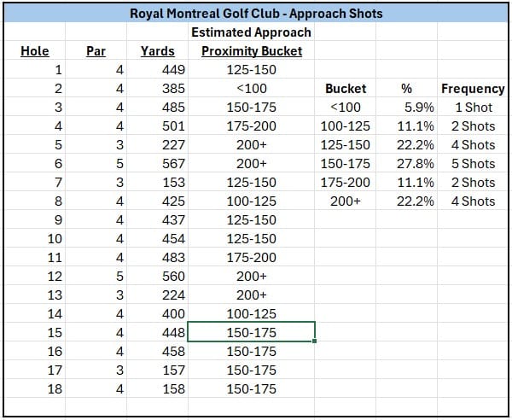Select the 5 Shots frequency cell

pos(473,164)
